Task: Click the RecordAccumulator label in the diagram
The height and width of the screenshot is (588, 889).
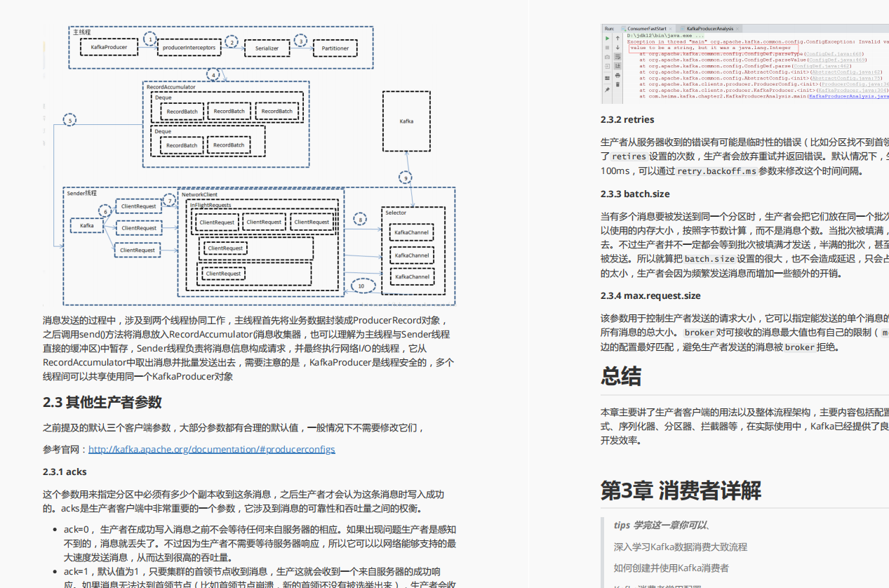Action: click(171, 87)
